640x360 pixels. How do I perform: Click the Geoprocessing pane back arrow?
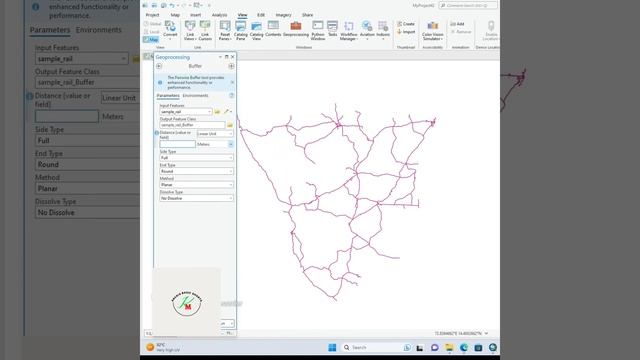[159, 66]
